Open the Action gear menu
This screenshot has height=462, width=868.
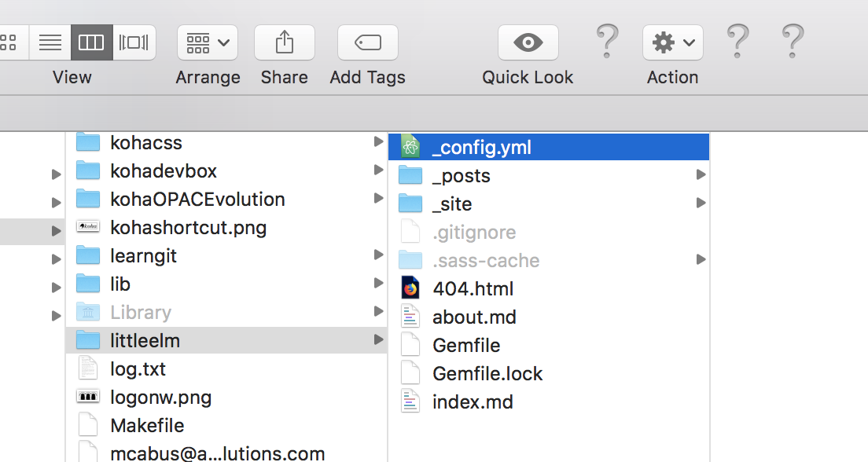click(x=672, y=42)
